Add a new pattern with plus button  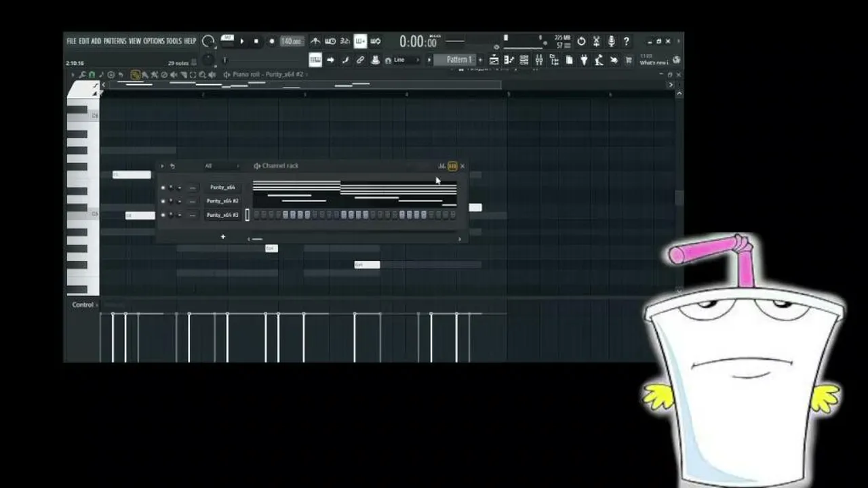[480, 60]
